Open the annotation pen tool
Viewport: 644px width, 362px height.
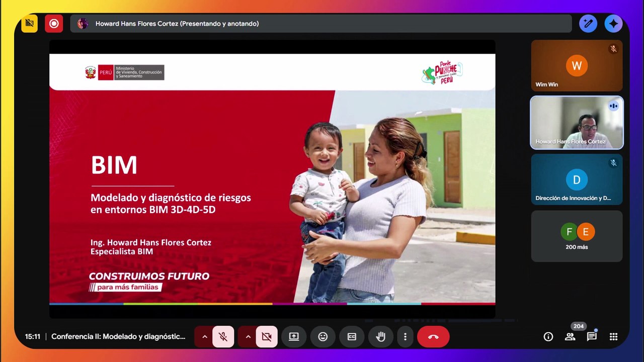pos(588,24)
